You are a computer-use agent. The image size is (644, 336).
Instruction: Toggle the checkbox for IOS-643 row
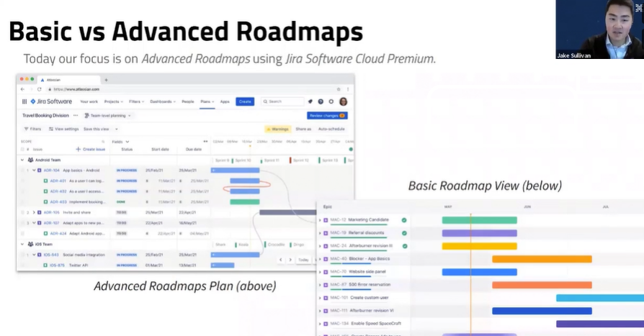(x=22, y=255)
